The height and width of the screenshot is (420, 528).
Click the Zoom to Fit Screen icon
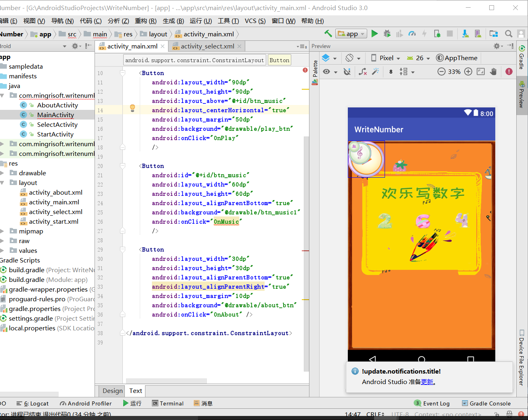tap(481, 71)
